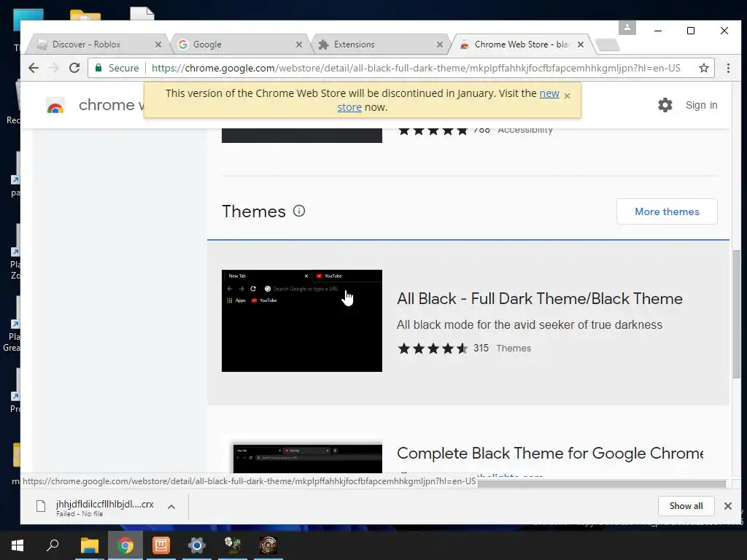Select the Chrome Web Store tab
The image size is (747, 560).
(522, 44)
